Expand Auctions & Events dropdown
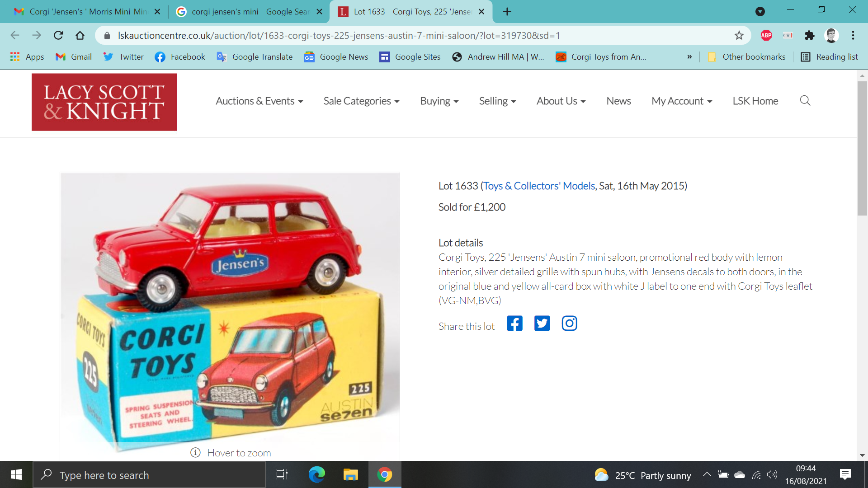Screen dimensions: 868x488 coord(259,101)
